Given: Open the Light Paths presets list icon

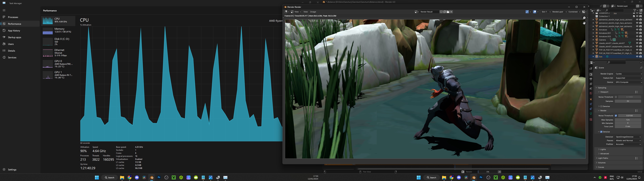Looking at the screenshot, I should pos(636,158).
